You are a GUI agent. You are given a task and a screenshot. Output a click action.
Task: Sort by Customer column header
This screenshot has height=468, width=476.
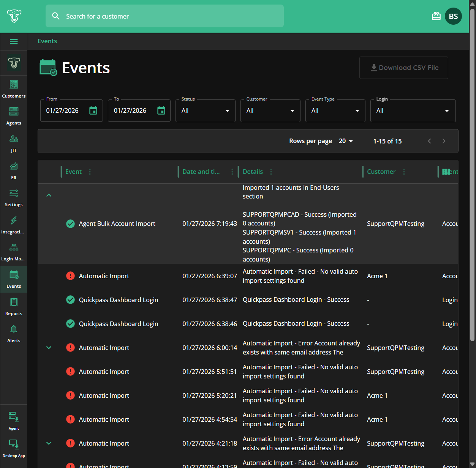(381, 172)
